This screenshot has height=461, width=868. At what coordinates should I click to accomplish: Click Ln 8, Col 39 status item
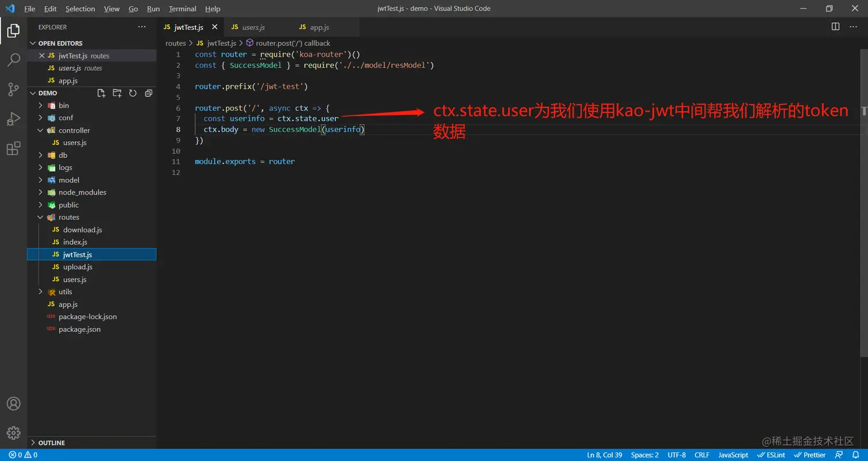click(x=604, y=455)
